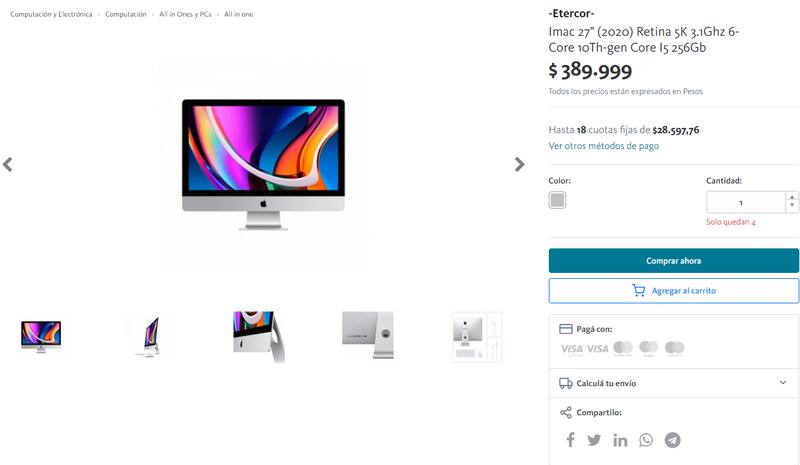Image resolution: width=800 pixels, height=465 pixels.
Task: Select the rear-view iMac thumbnail
Action: (x=367, y=335)
